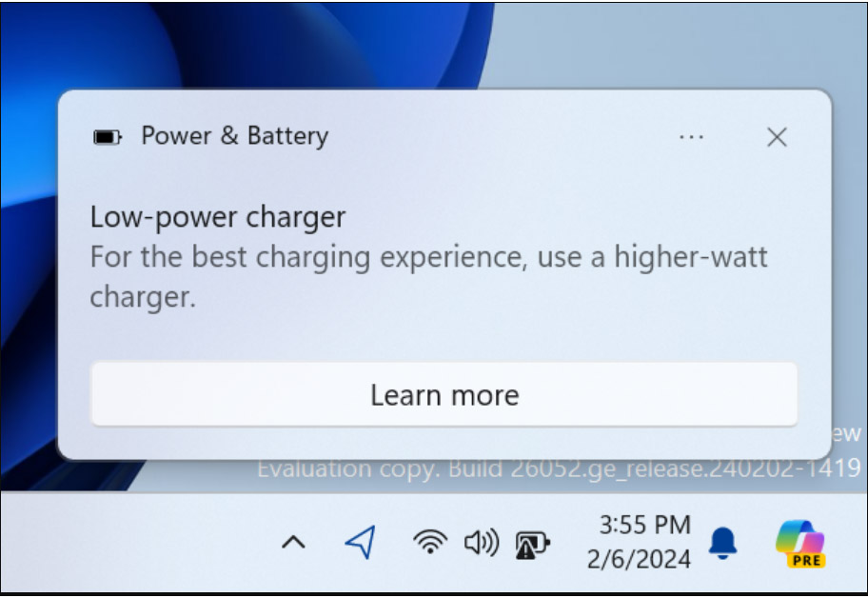Image resolution: width=868 pixels, height=598 pixels.
Task: Show hidden tray icons with the chevron
Action: pyautogui.click(x=293, y=542)
